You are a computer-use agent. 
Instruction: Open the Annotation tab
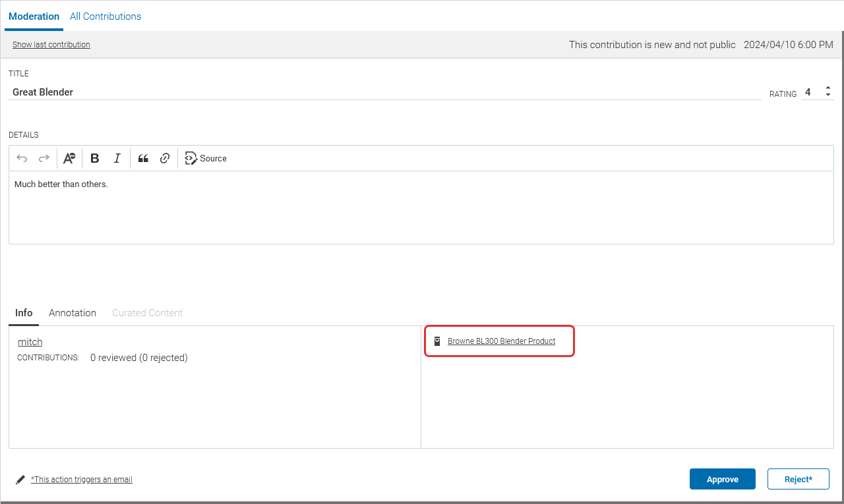point(72,312)
